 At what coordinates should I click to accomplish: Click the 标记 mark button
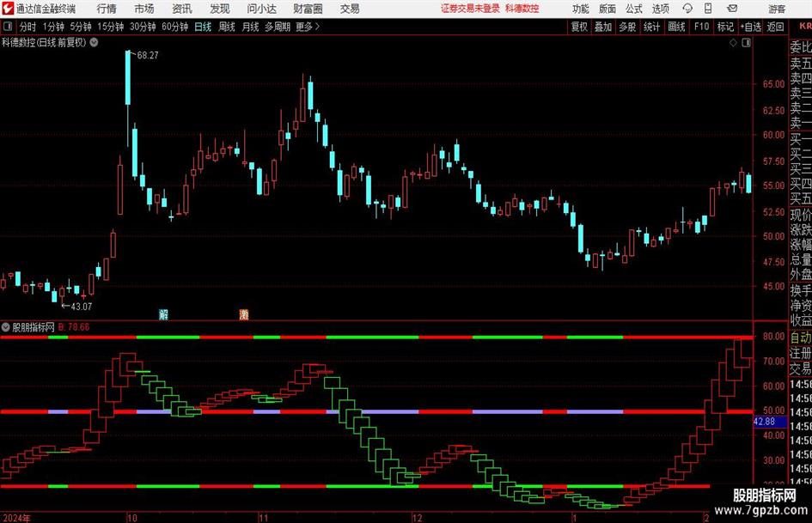click(725, 27)
